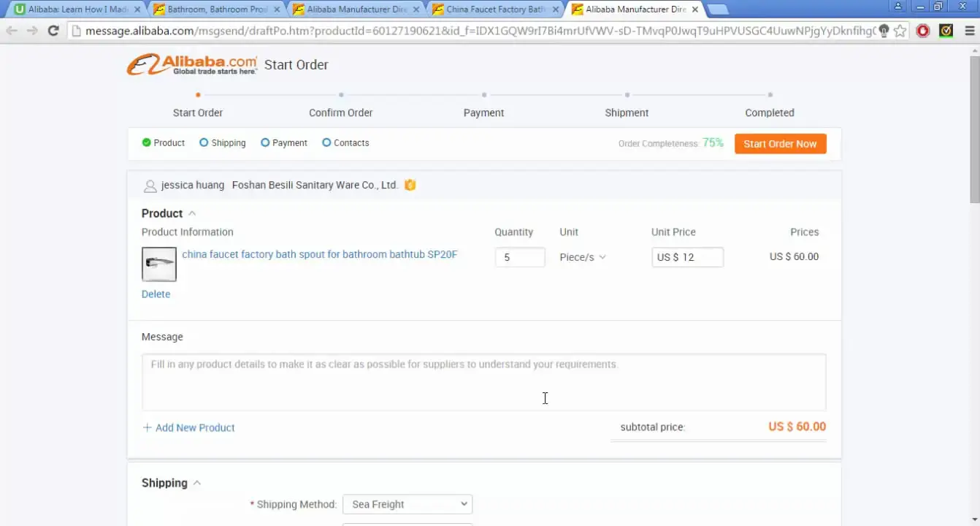980x526 pixels.
Task: Open Chrome hamburger menu
Action: (x=969, y=31)
